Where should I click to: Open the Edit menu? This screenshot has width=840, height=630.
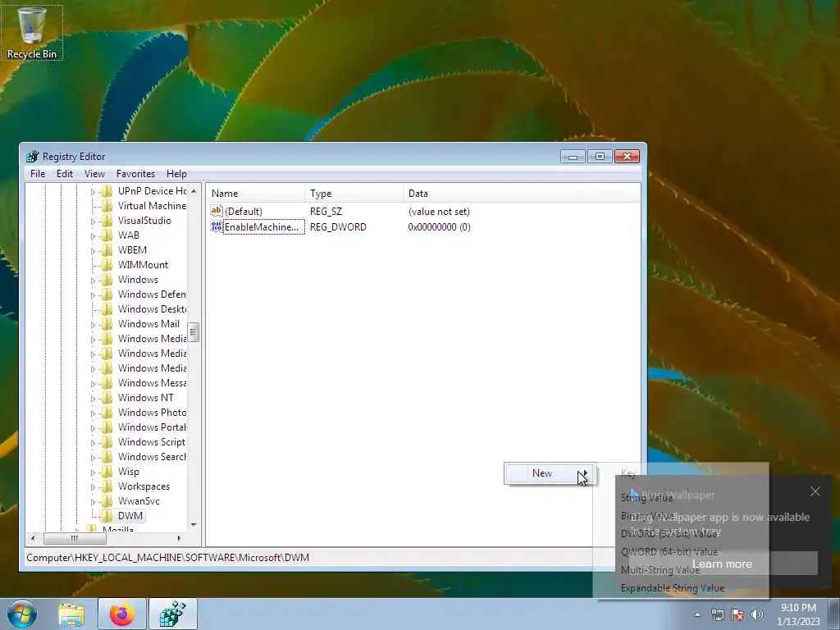tap(64, 174)
